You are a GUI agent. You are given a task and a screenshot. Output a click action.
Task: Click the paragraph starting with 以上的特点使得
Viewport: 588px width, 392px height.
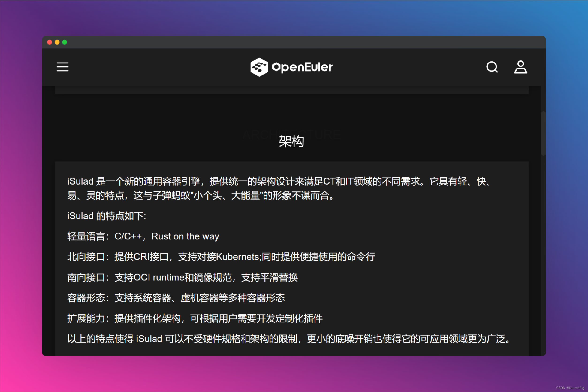[289, 339]
